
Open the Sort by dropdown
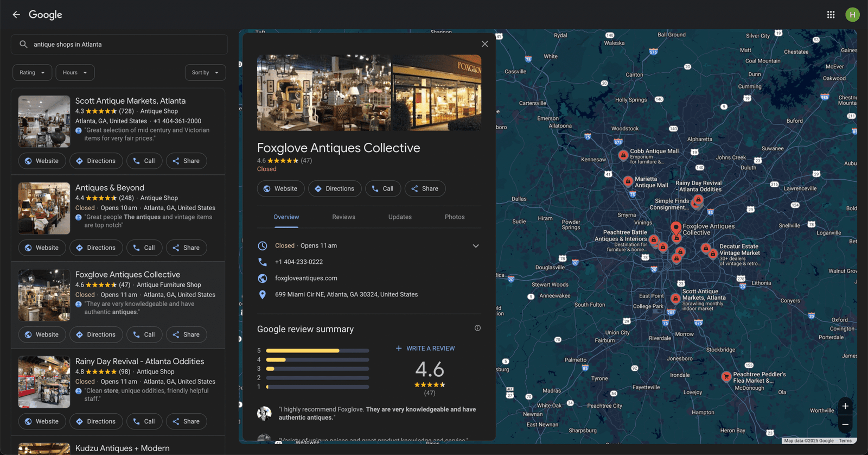(205, 72)
